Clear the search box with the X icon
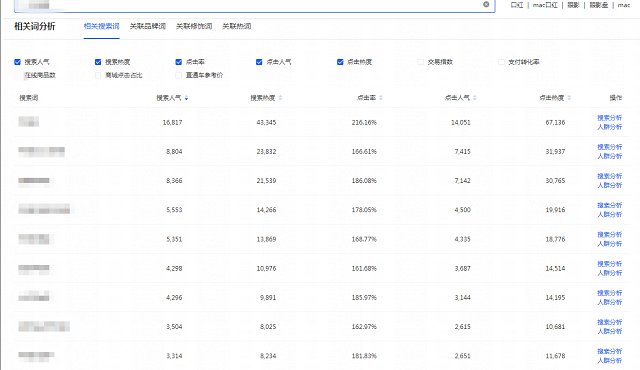Screen dimensions: 640x370 click(x=486, y=4)
